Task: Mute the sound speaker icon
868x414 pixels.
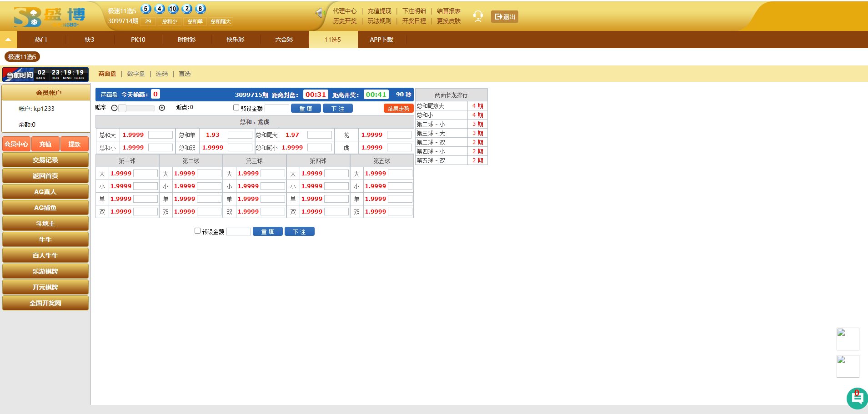Action: pyautogui.click(x=320, y=13)
